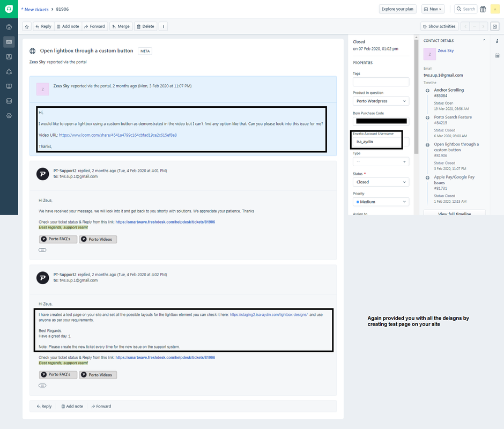Open the Type dropdown
This screenshot has height=429, width=504.
click(381, 161)
